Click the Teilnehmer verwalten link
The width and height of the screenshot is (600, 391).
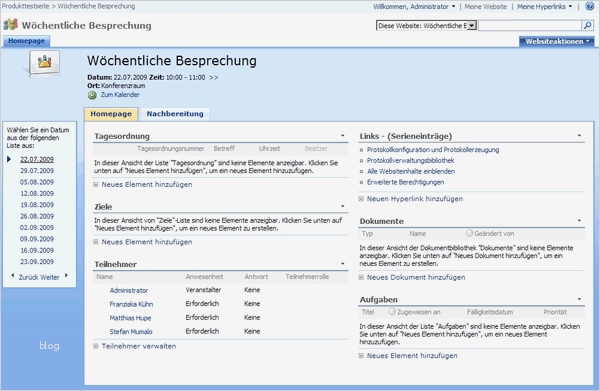(139, 346)
